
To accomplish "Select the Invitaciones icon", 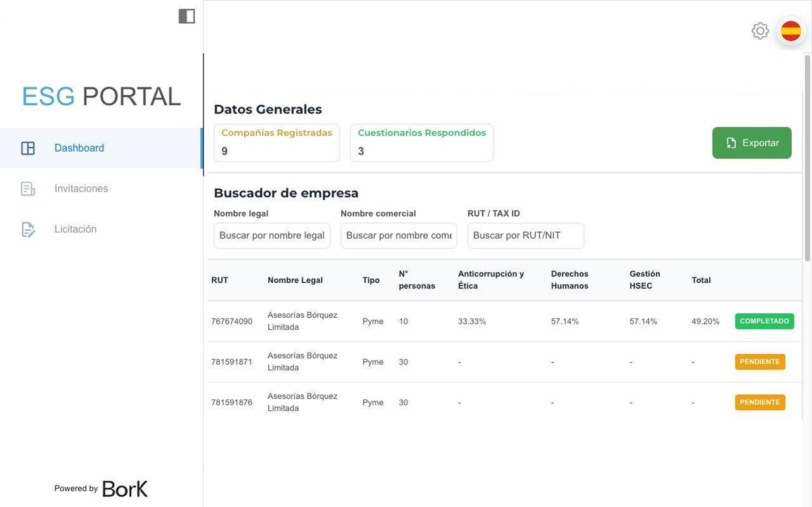I will tap(27, 189).
